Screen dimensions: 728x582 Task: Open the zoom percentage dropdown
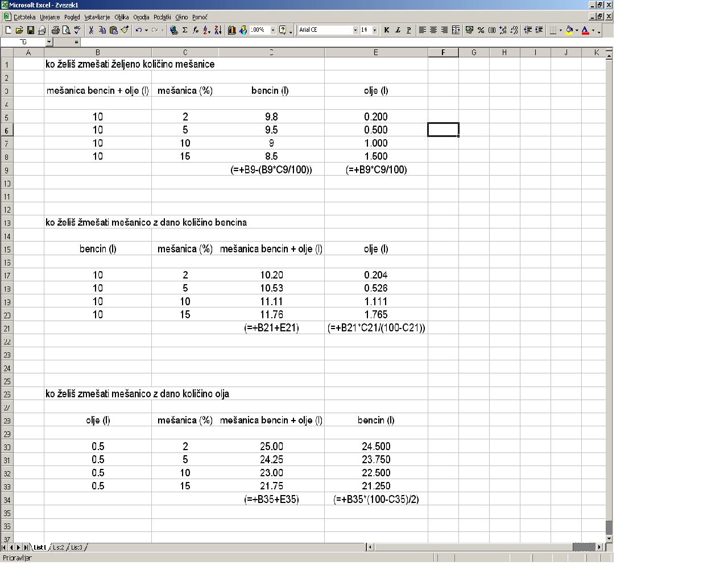click(273, 30)
